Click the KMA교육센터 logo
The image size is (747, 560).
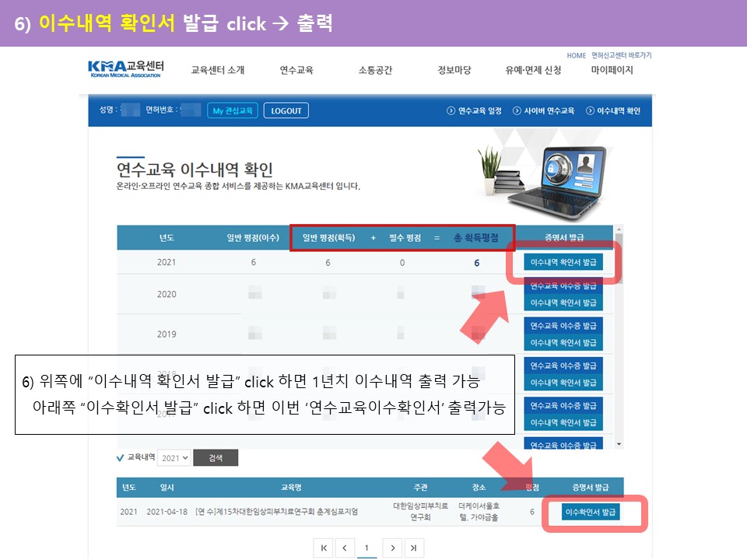pos(125,68)
